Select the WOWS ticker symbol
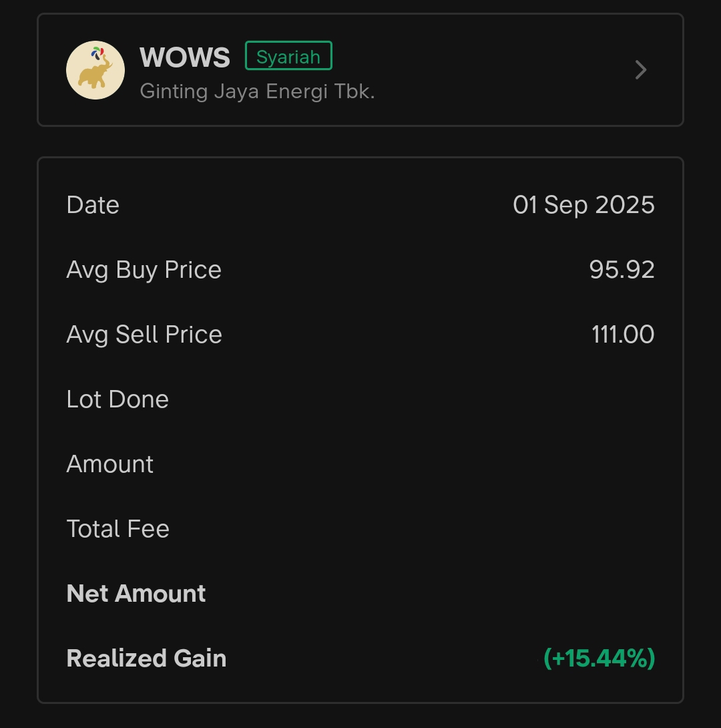Screen dimensions: 721x728 point(185,57)
